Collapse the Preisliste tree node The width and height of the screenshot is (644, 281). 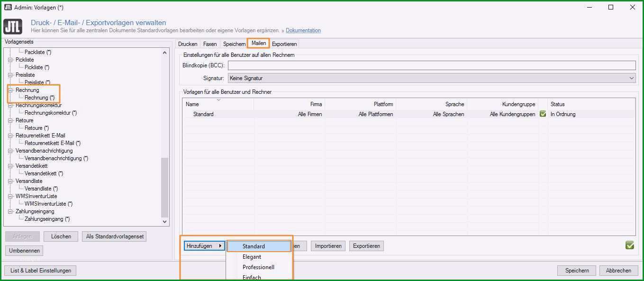coord(10,75)
